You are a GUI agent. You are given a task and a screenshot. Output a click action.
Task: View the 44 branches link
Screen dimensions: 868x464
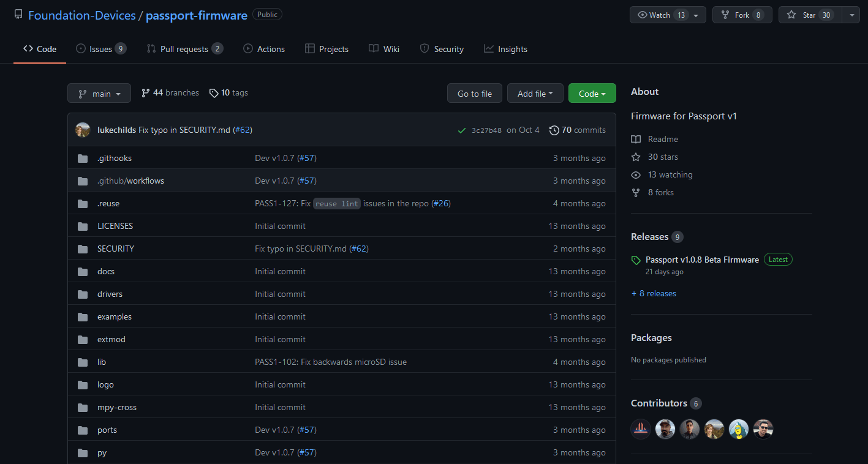click(x=170, y=93)
